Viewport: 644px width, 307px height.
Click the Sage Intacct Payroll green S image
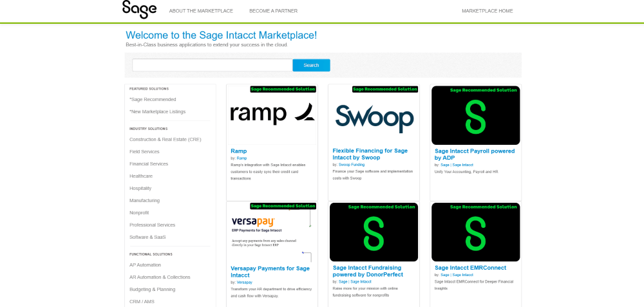point(476,115)
